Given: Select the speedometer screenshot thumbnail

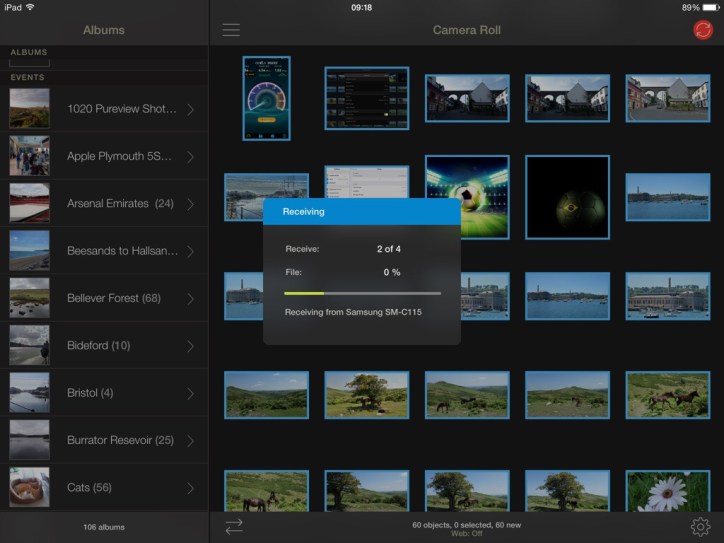Looking at the screenshot, I should (x=266, y=98).
